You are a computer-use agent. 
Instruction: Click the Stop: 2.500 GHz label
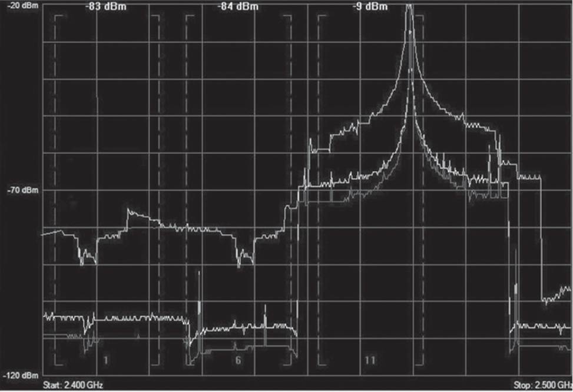[x=543, y=385]
